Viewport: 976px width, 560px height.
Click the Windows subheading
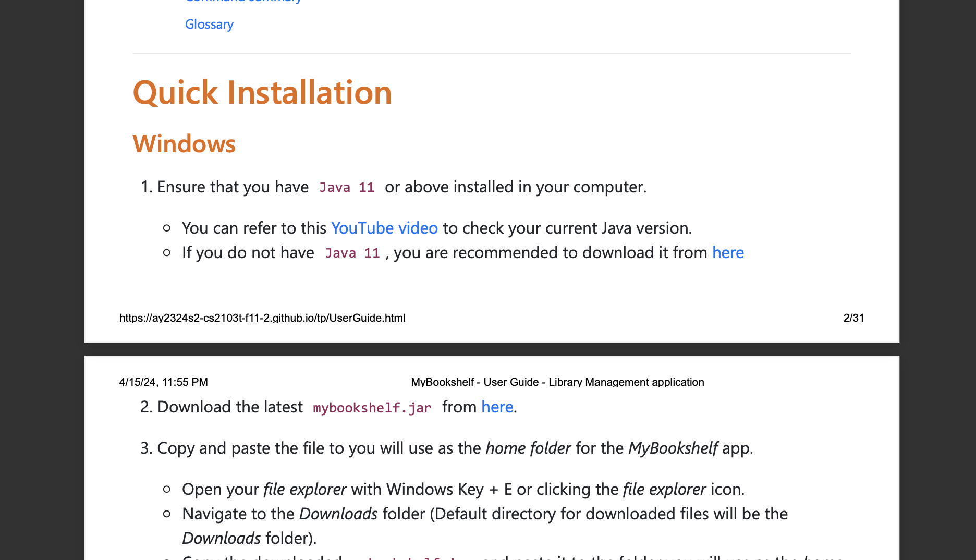tap(184, 144)
